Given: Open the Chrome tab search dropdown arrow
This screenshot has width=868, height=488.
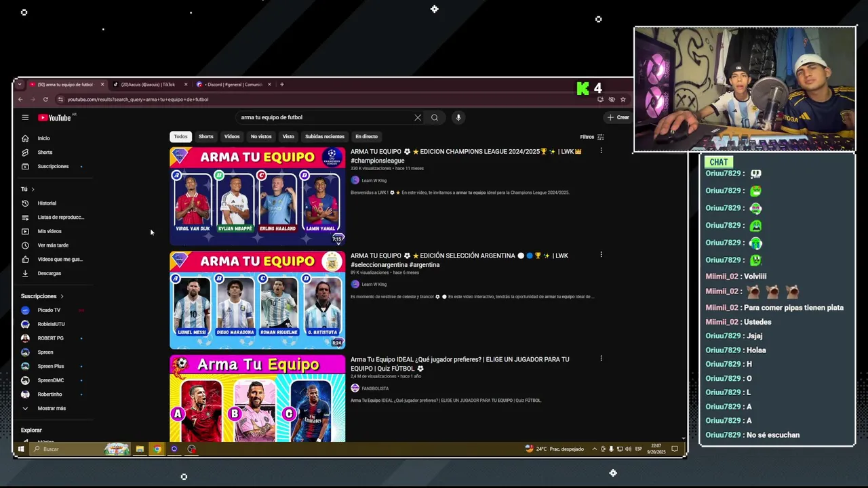Looking at the screenshot, I should [x=19, y=85].
